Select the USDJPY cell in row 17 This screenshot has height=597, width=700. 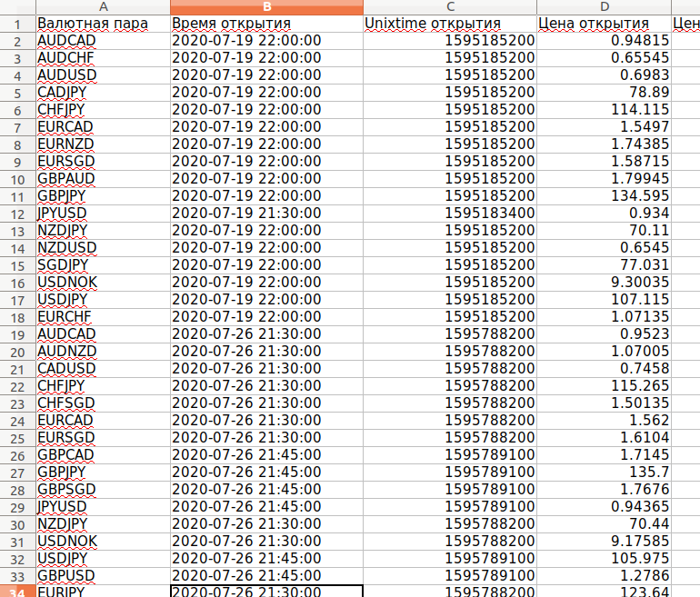coord(103,300)
